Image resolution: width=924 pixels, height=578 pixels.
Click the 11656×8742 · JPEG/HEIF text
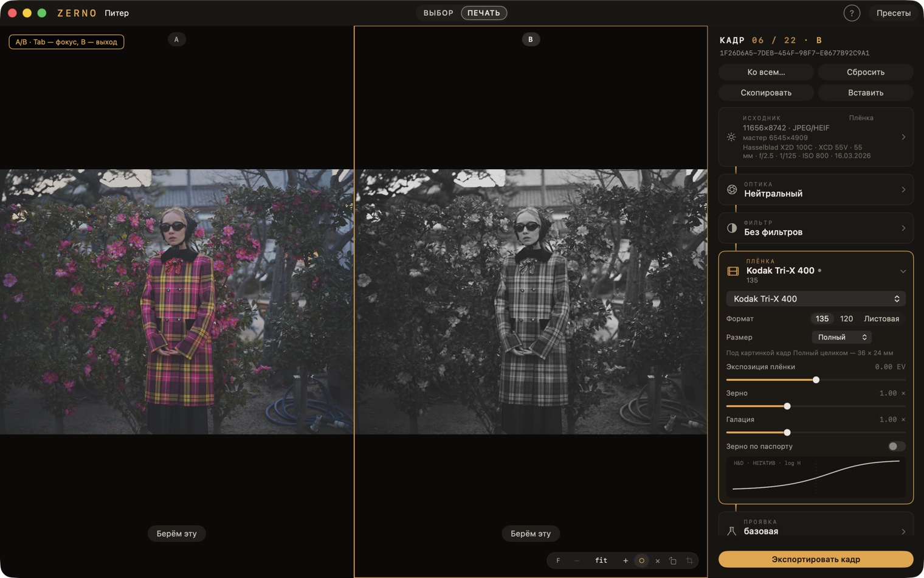click(786, 128)
